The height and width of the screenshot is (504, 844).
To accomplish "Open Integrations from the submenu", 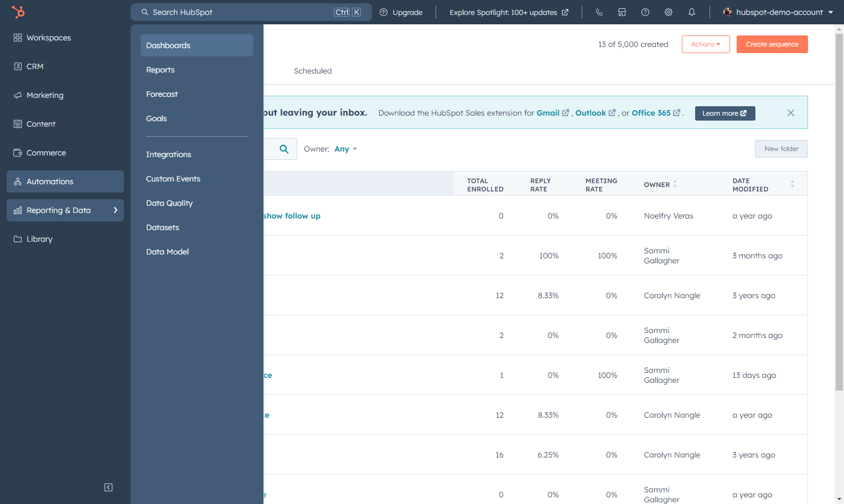I will 197,154.
